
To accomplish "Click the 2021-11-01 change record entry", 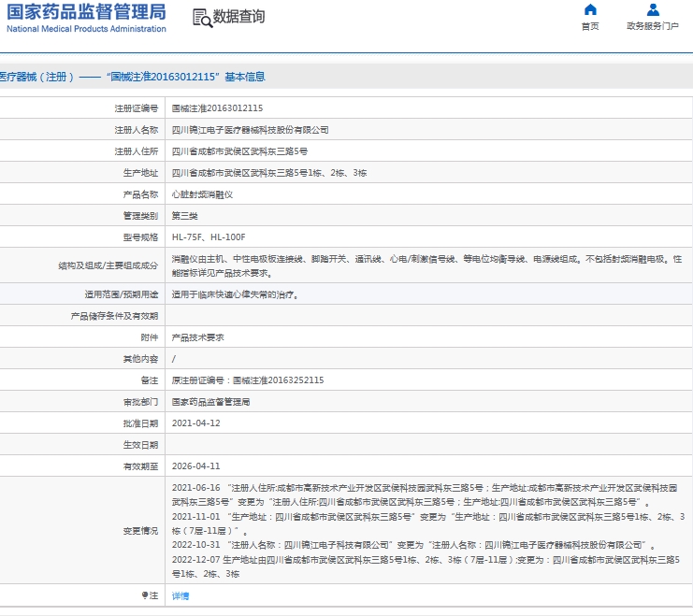I will (x=428, y=523).
